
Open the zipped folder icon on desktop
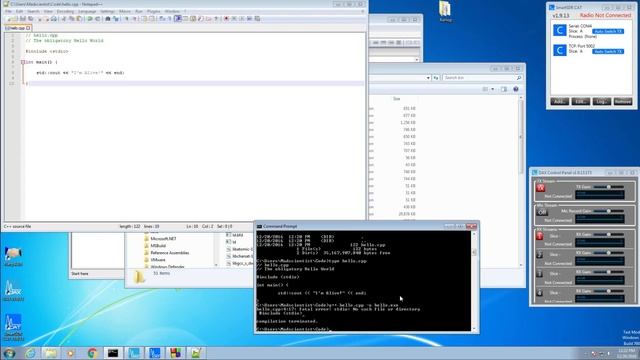(x=445, y=11)
